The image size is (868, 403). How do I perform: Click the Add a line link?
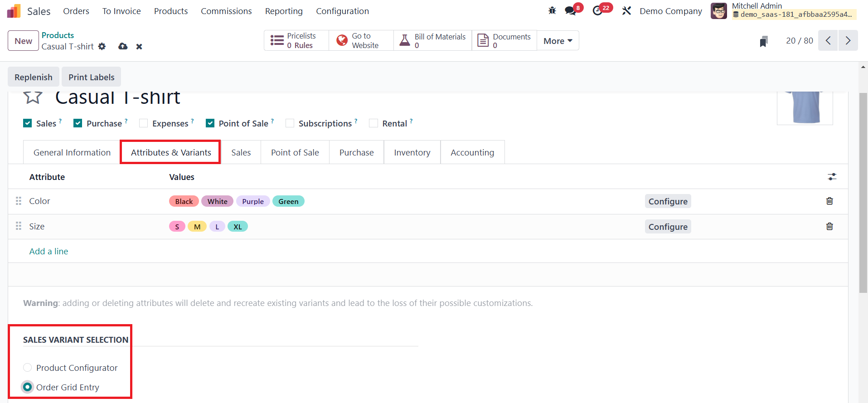(48, 252)
